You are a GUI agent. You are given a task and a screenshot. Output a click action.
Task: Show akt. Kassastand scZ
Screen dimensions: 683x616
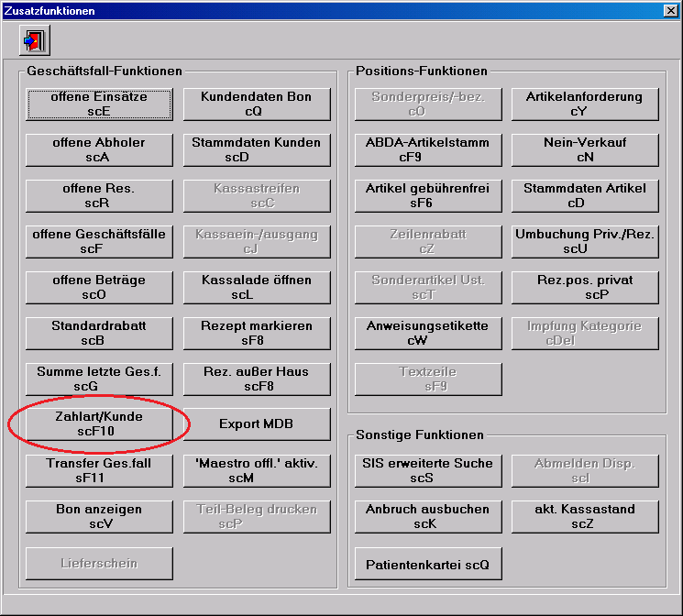pos(585,516)
